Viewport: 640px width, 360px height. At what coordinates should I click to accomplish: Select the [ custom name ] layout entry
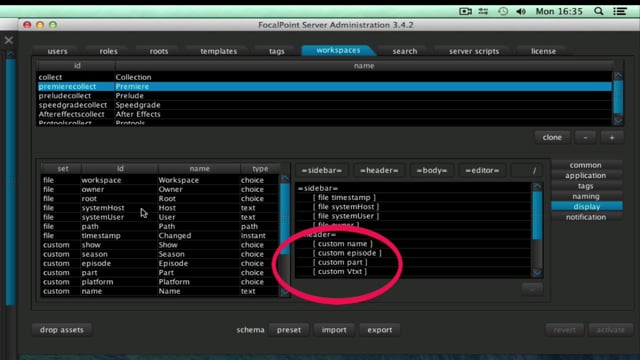343,244
